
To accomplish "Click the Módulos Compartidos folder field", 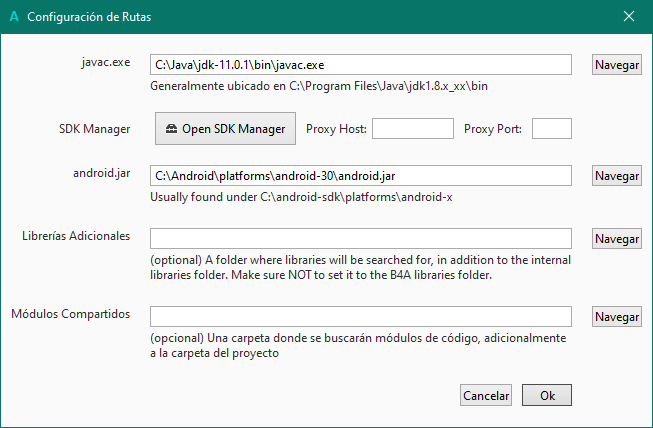I will point(360,316).
